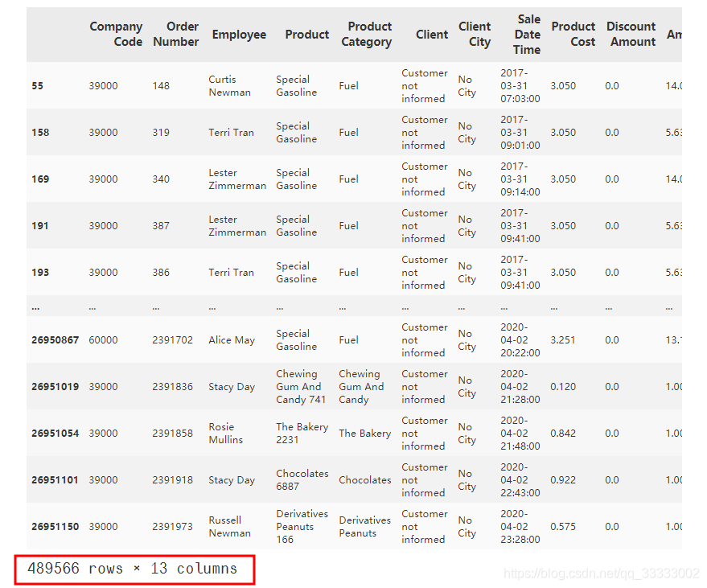Click the '489566 rows × 13 columns' summary
Screen dimensions: 707x588
pyautogui.click(x=132, y=569)
